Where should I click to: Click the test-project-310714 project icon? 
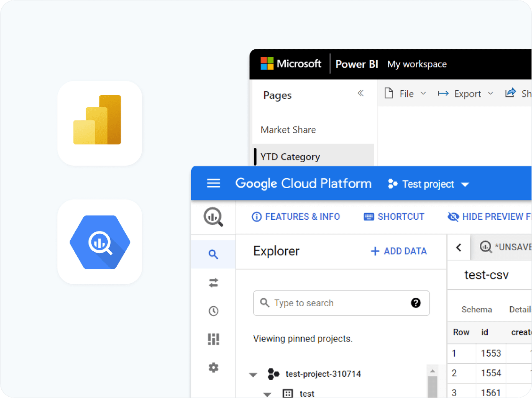273,374
